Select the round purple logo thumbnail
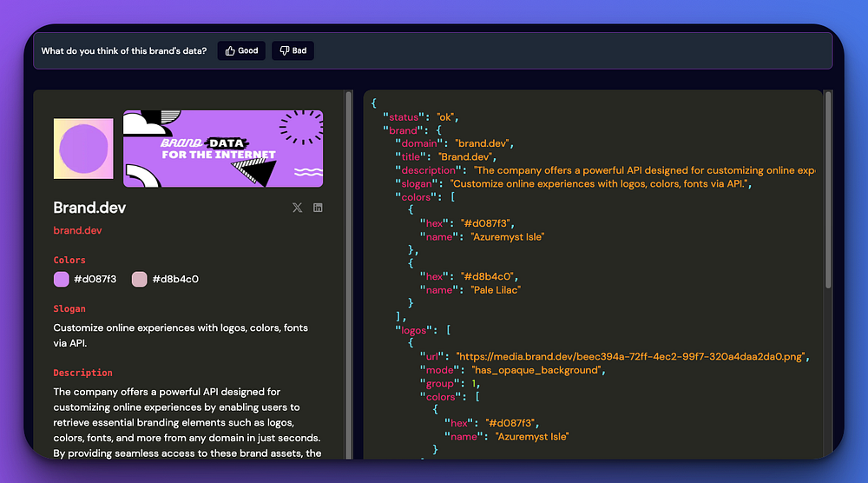Image resolution: width=868 pixels, height=483 pixels. pyautogui.click(x=83, y=149)
